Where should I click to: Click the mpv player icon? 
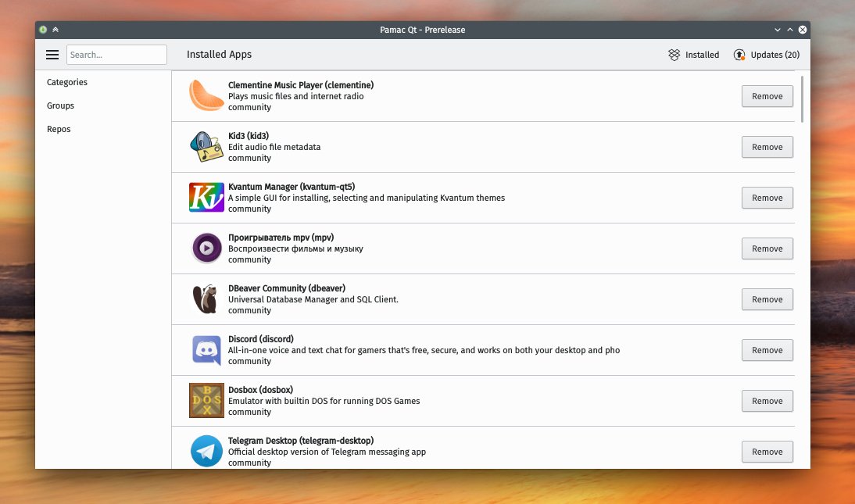(x=206, y=248)
